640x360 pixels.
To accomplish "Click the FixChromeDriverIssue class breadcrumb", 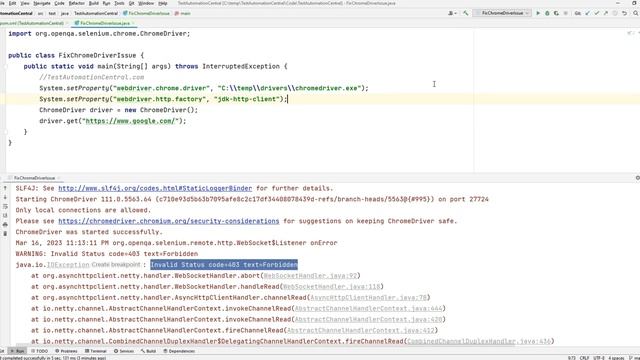I will pyautogui.click(x=146, y=13).
